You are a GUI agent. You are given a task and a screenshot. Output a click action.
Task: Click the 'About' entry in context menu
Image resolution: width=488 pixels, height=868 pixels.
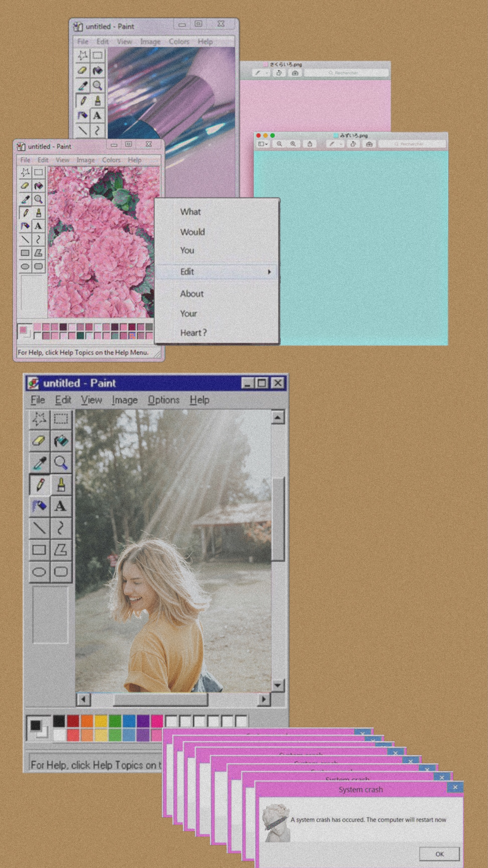(x=192, y=294)
